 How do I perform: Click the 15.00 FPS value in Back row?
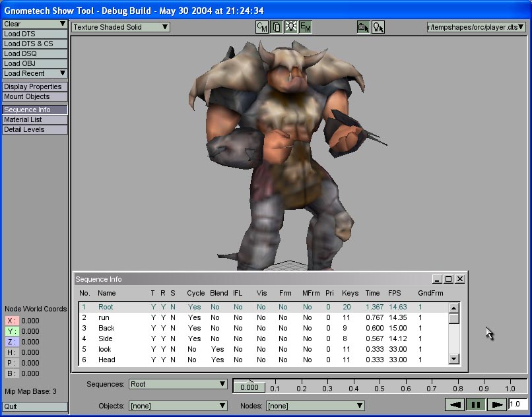(397, 328)
